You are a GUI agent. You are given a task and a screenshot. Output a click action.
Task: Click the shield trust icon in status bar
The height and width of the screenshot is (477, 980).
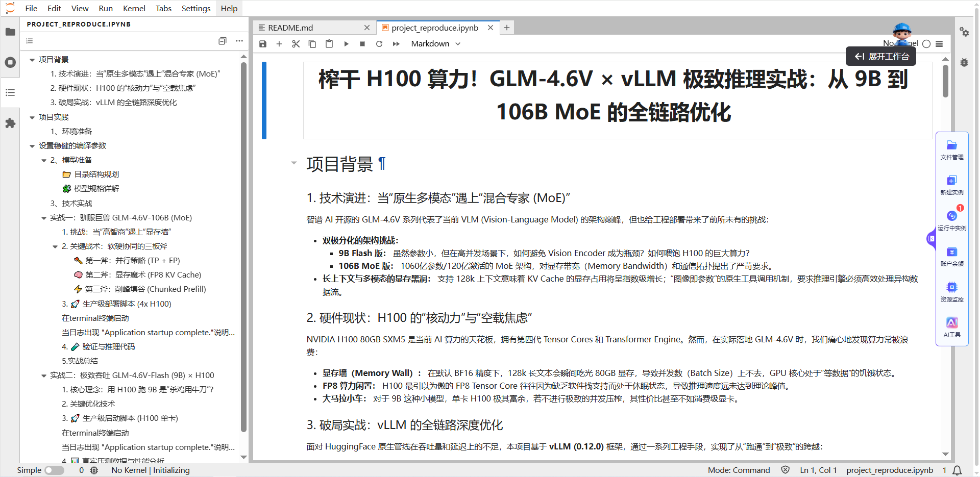[786, 470]
